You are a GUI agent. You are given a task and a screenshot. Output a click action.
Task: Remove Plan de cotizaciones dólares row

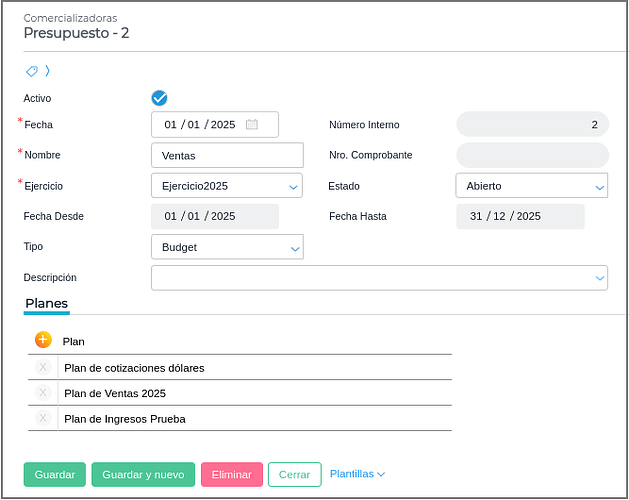click(x=43, y=367)
